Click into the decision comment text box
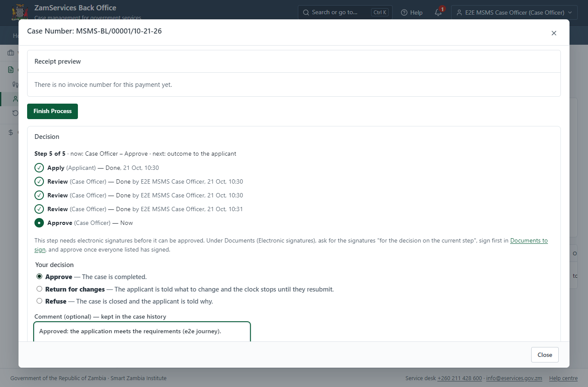 pos(142,332)
